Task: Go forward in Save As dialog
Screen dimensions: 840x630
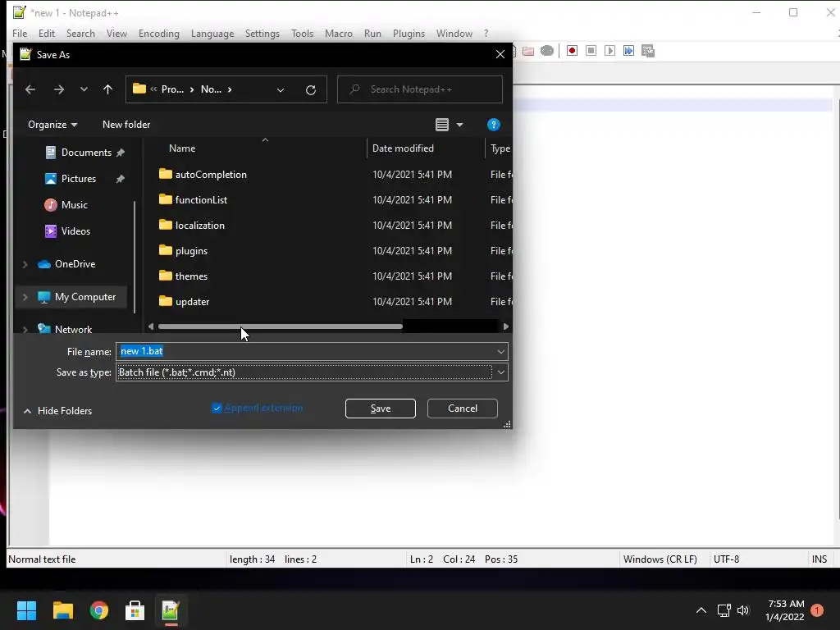Action: pyautogui.click(x=59, y=89)
